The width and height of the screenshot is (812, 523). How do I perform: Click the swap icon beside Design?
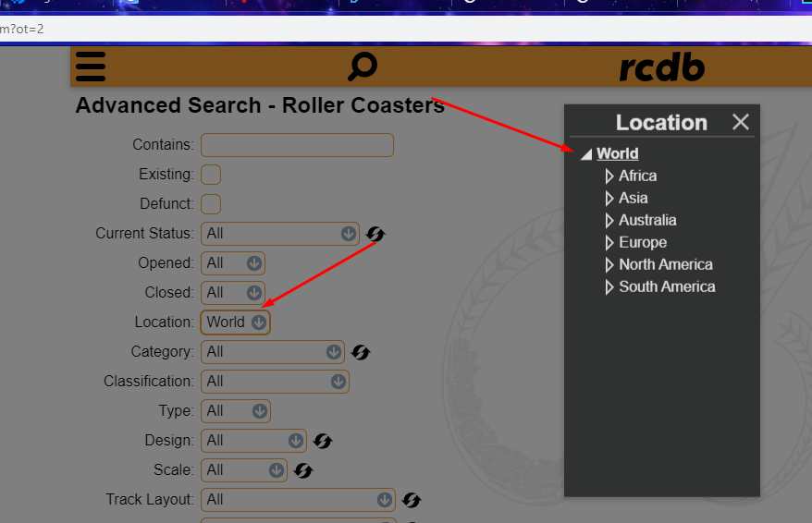click(x=323, y=442)
